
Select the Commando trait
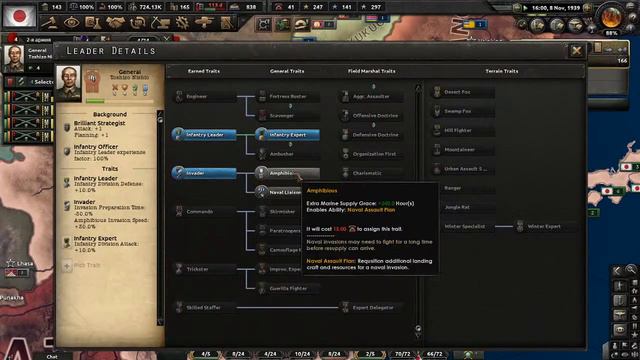click(204, 211)
